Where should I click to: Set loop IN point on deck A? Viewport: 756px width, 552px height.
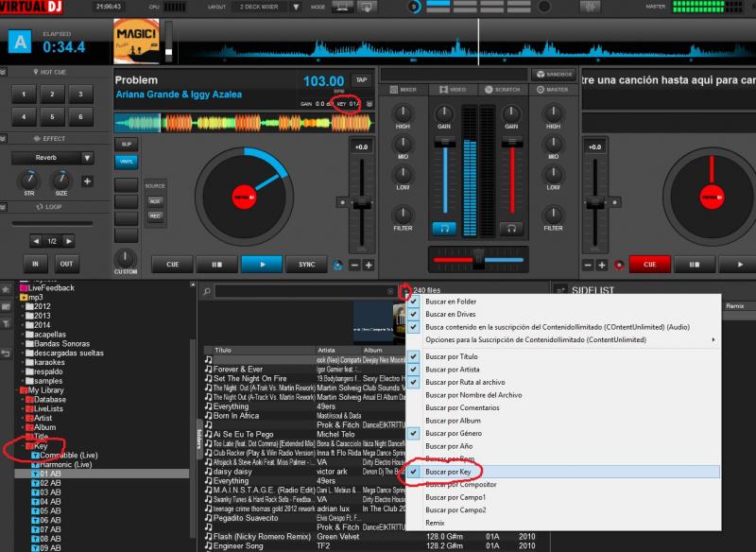pos(35,264)
